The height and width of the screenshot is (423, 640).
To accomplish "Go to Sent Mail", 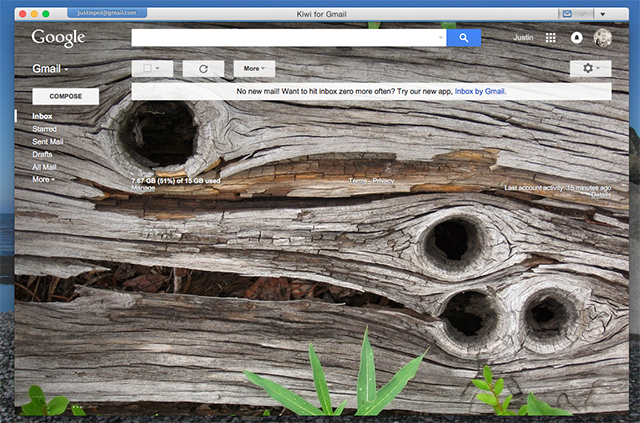I will point(47,142).
